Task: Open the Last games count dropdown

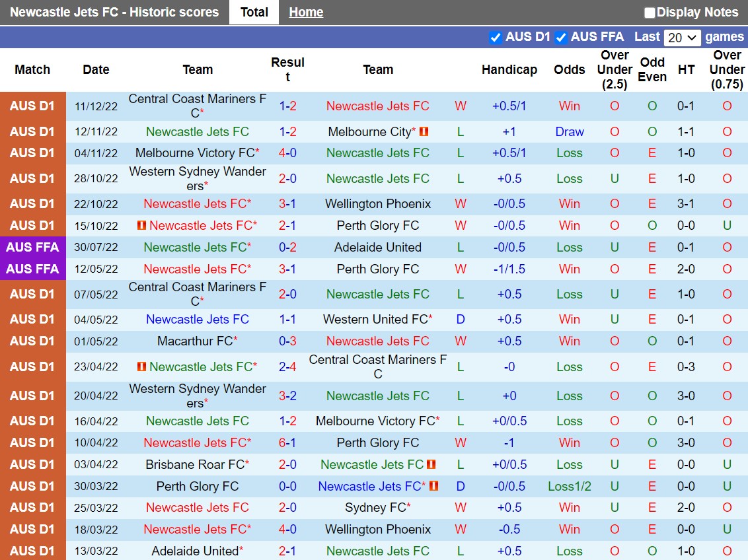Action: click(x=682, y=37)
